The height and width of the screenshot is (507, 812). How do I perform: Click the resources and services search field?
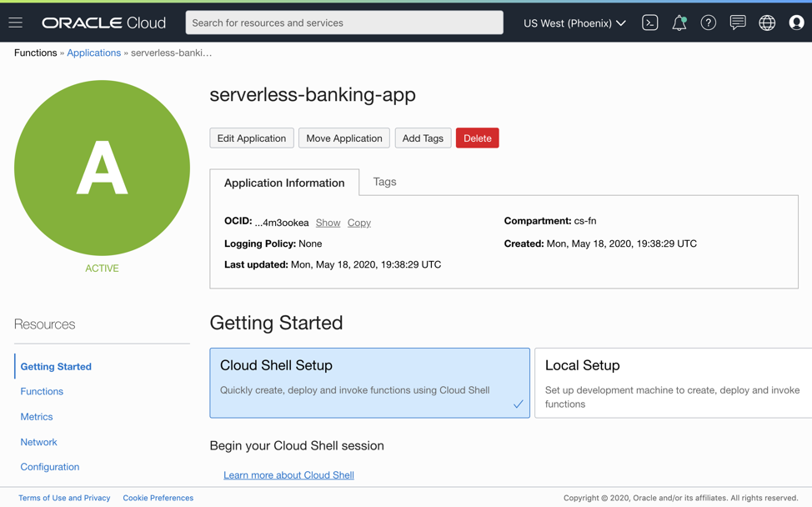click(343, 22)
